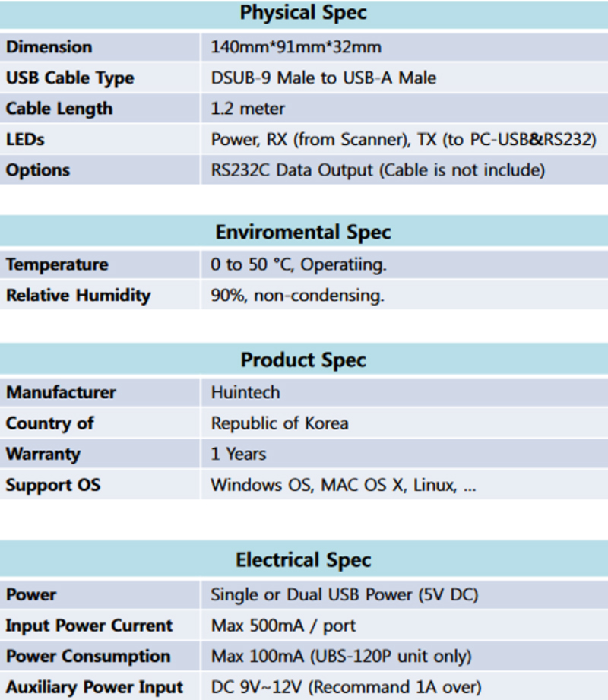Select the LEDs row label
Image resolution: width=608 pixels, height=700 pixels.
25,140
